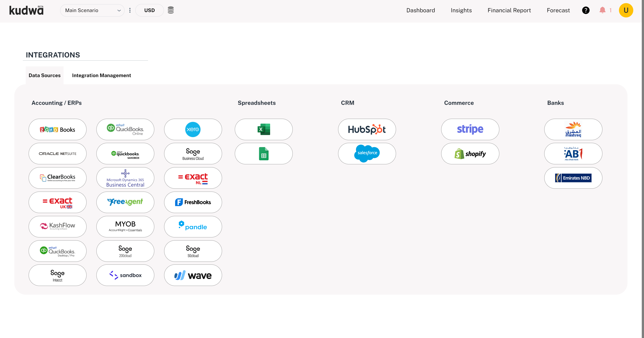Open the Forecast page
This screenshot has width=644, height=338.
point(558,10)
